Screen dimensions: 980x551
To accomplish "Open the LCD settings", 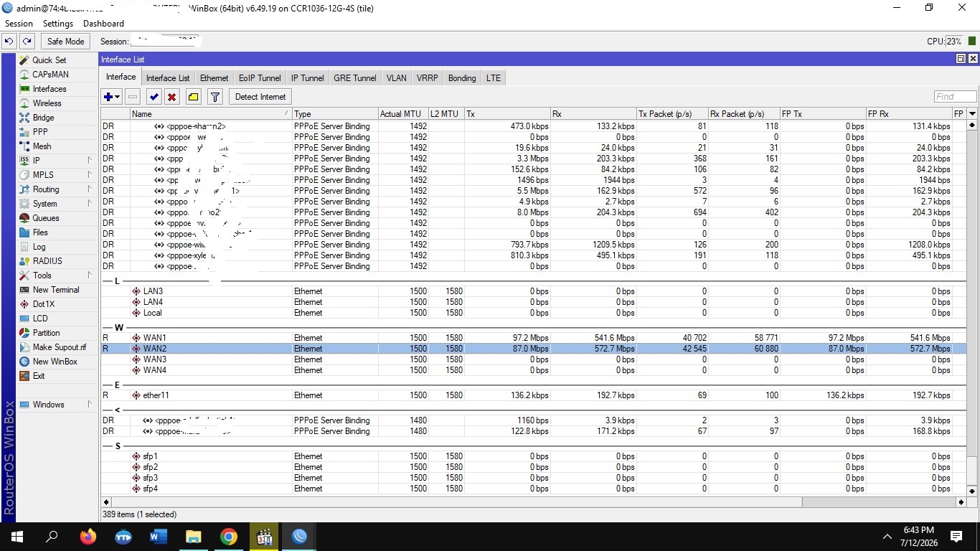I will coord(40,319).
